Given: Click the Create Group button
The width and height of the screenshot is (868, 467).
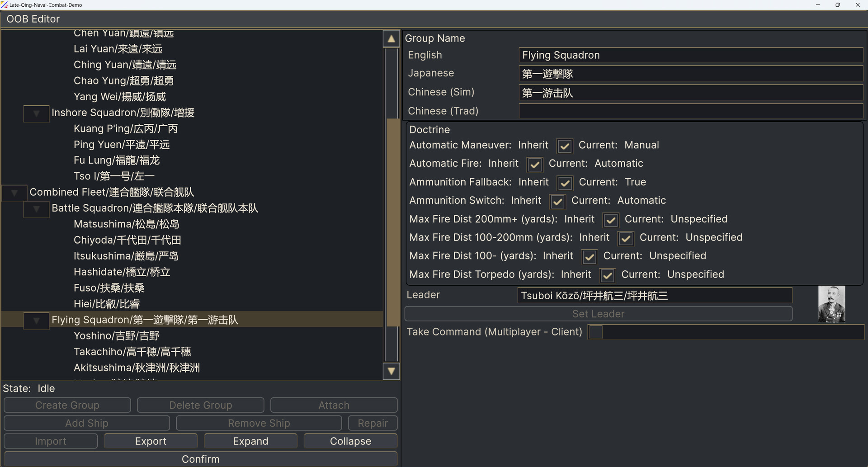Looking at the screenshot, I should coord(67,405).
